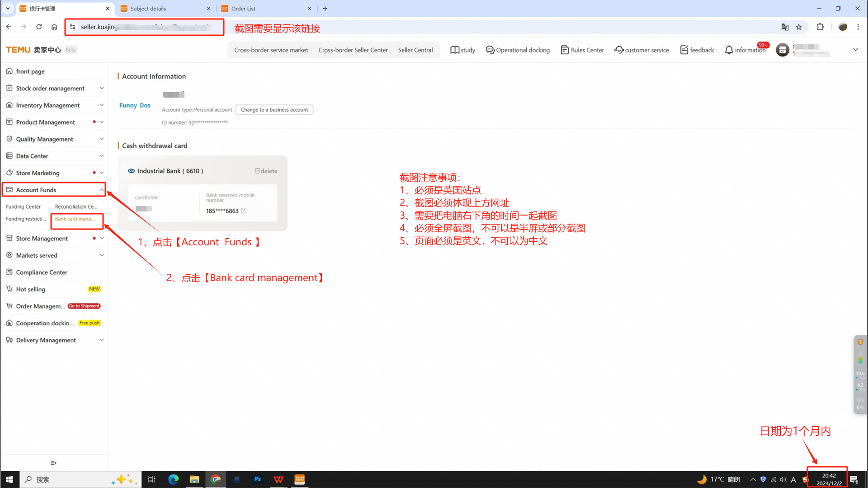The image size is (868, 488).
Task: Collapse the Account Funds menu section
Action: click(101, 190)
